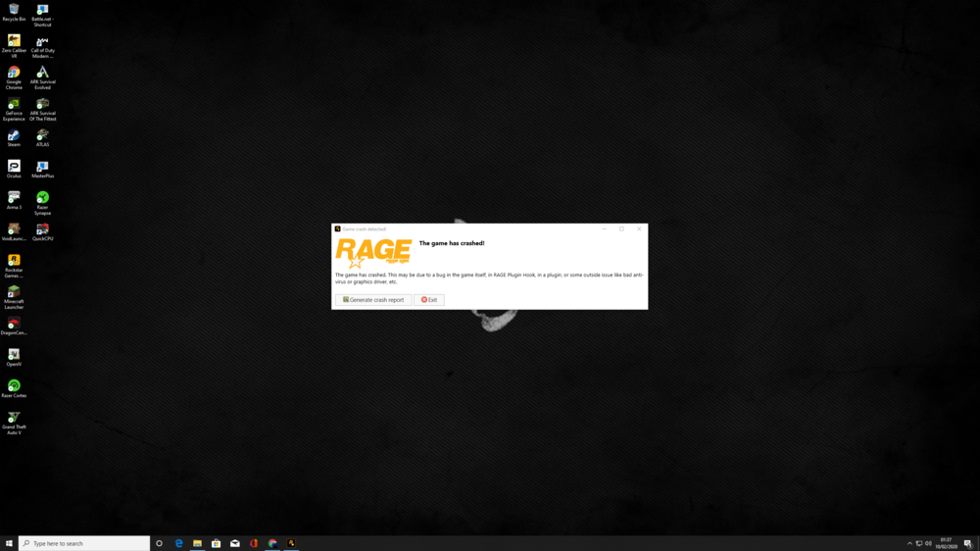Open the Mail app from taskbar
980x551 pixels.
[235, 543]
